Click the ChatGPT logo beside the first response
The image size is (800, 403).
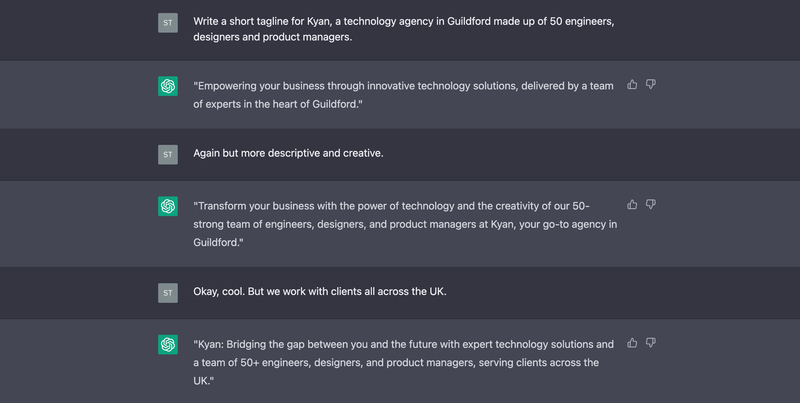coord(168,86)
